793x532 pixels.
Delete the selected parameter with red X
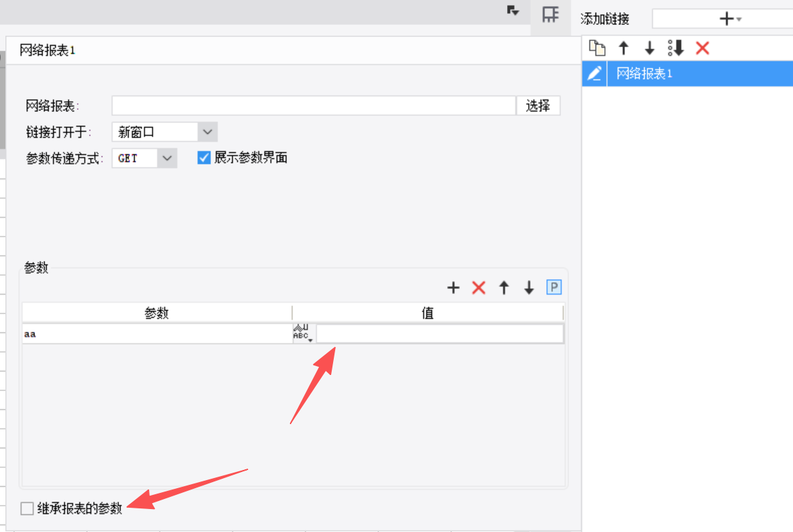[479, 288]
